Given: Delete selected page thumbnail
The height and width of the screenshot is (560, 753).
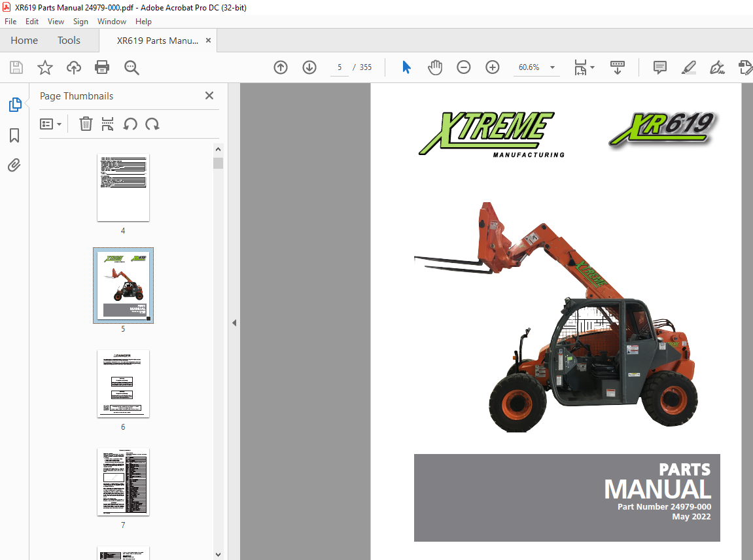Looking at the screenshot, I should (x=86, y=124).
